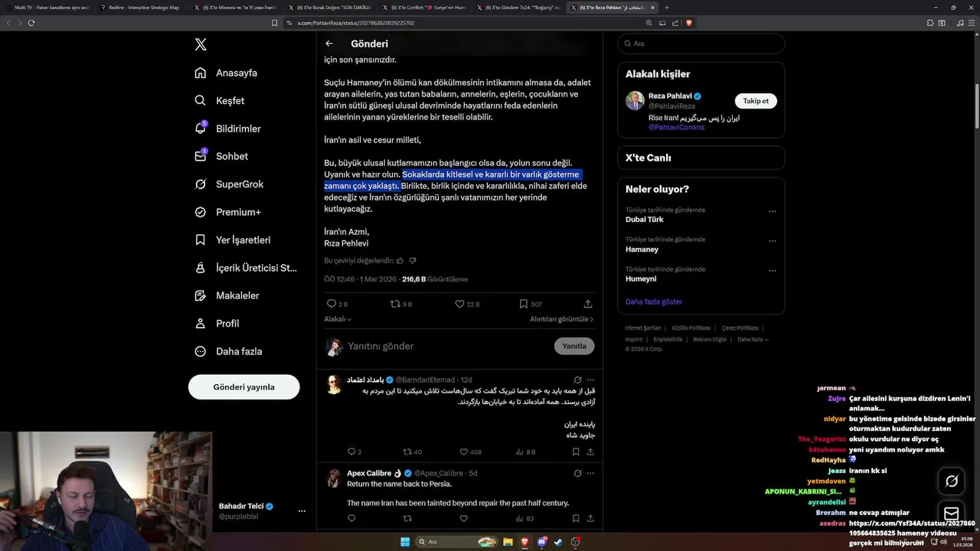Viewport: 980px width, 551px height.
Task: Click the Gönderi yayınla button
Action: [243, 387]
